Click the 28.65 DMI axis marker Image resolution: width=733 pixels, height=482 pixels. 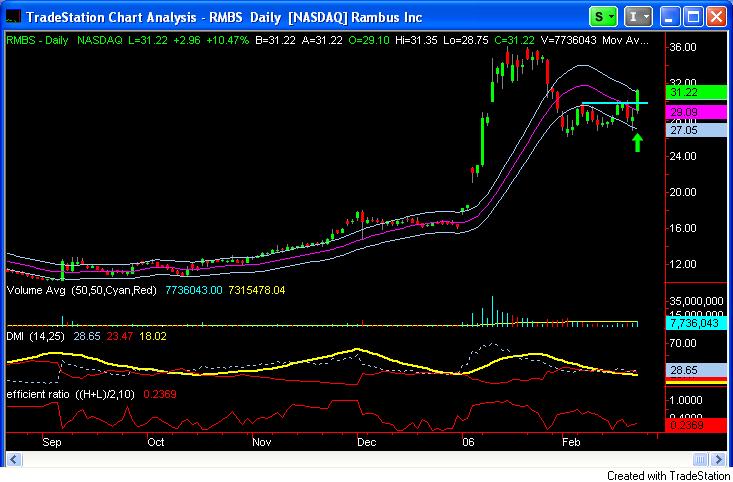click(697, 370)
